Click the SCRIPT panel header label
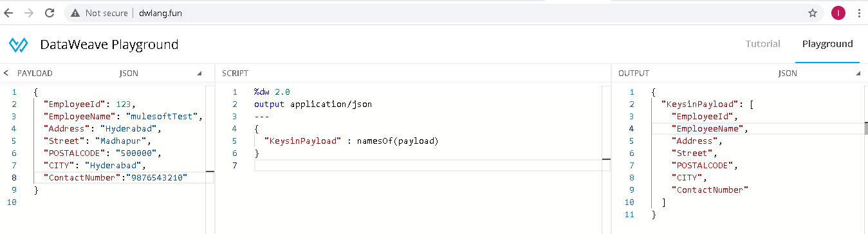Viewport: 868px width, 234px height. (235, 73)
